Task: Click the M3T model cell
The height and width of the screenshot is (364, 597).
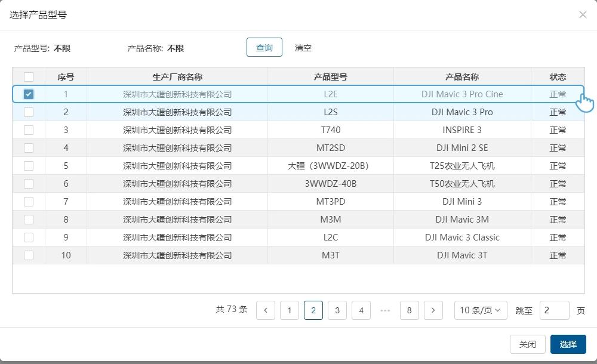Action: click(x=331, y=255)
